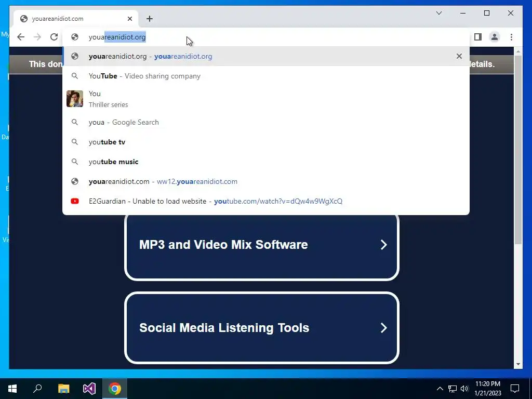The image size is (532, 399).
Task: Open the volume speaker tray icon
Action: pyautogui.click(x=464, y=389)
